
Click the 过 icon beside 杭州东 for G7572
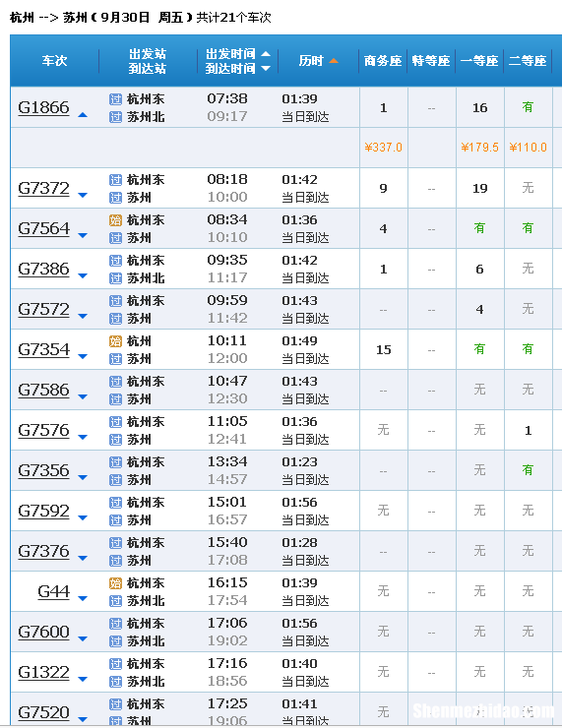(115, 301)
